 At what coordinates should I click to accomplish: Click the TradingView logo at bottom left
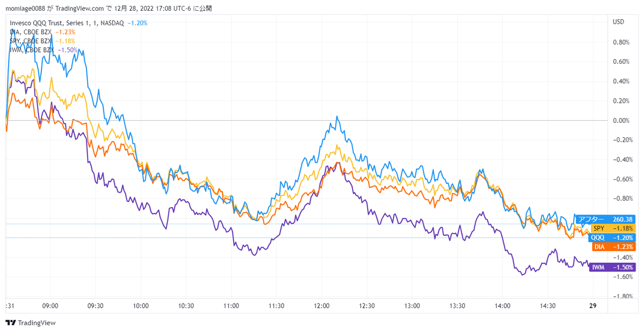pyautogui.click(x=30, y=323)
